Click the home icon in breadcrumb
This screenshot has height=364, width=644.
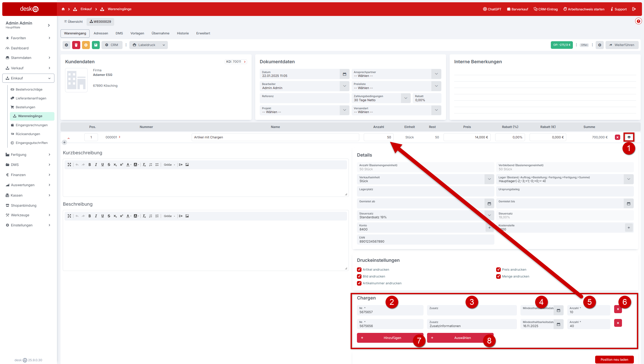(x=63, y=9)
